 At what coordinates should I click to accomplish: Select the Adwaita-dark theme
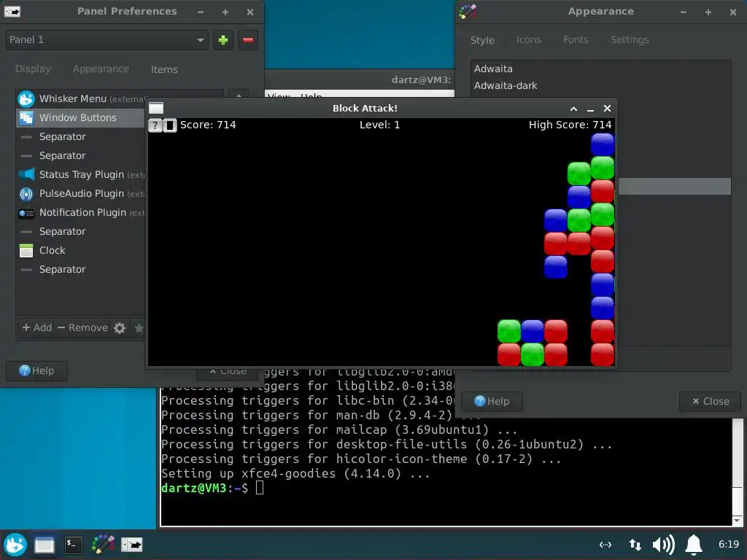point(601,86)
